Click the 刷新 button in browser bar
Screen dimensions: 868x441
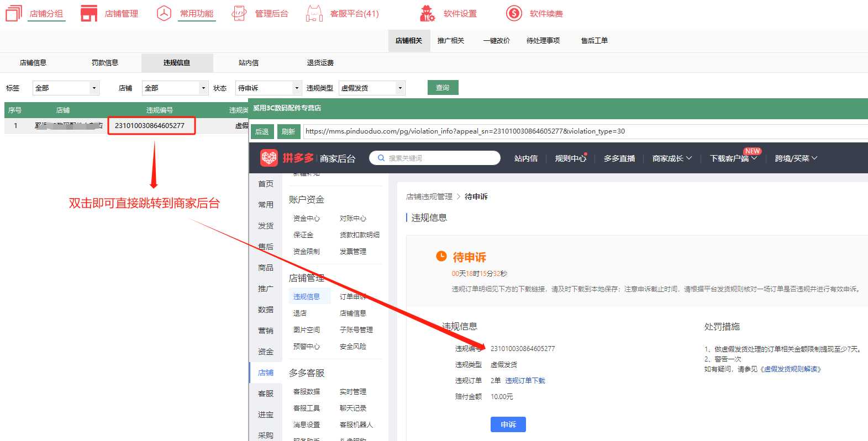coord(288,131)
